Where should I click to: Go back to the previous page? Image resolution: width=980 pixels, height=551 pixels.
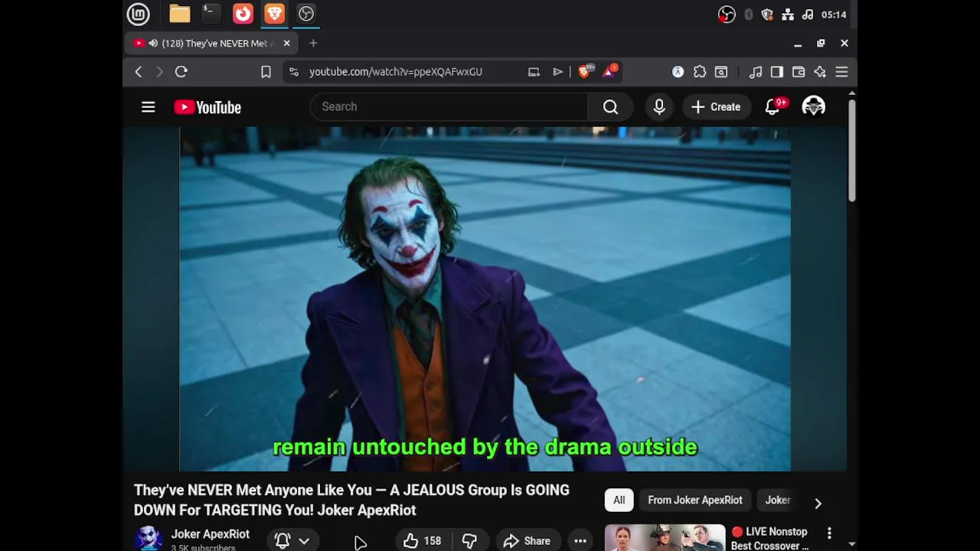click(x=139, y=72)
